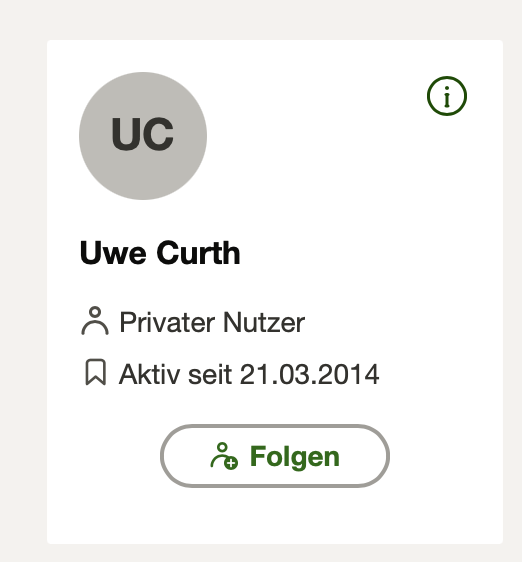Click the user silhouette private-user icon
Screen dimensions: 522x562
click(x=95, y=321)
